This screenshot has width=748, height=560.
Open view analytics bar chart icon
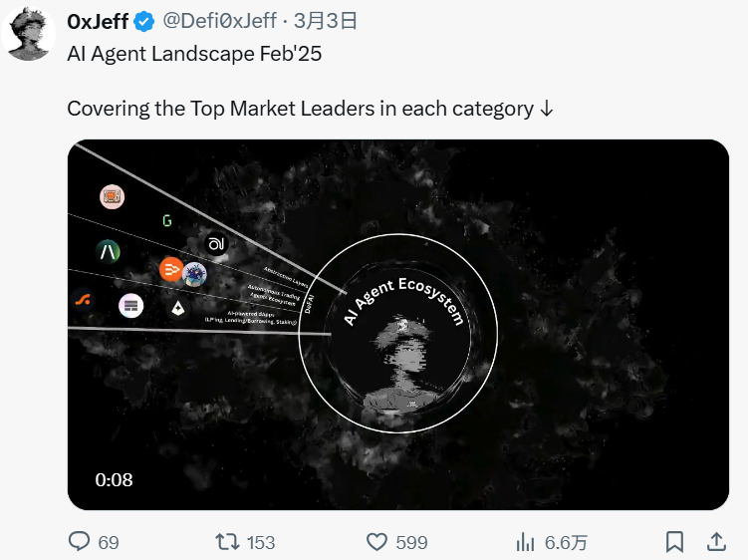click(x=525, y=542)
